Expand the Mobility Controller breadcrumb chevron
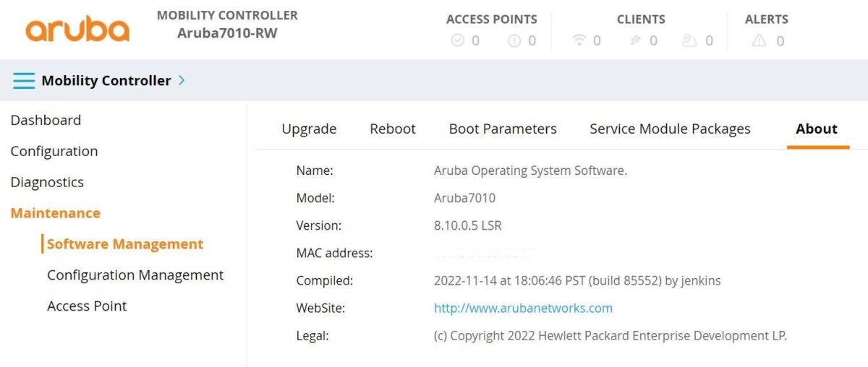 click(x=182, y=80)
